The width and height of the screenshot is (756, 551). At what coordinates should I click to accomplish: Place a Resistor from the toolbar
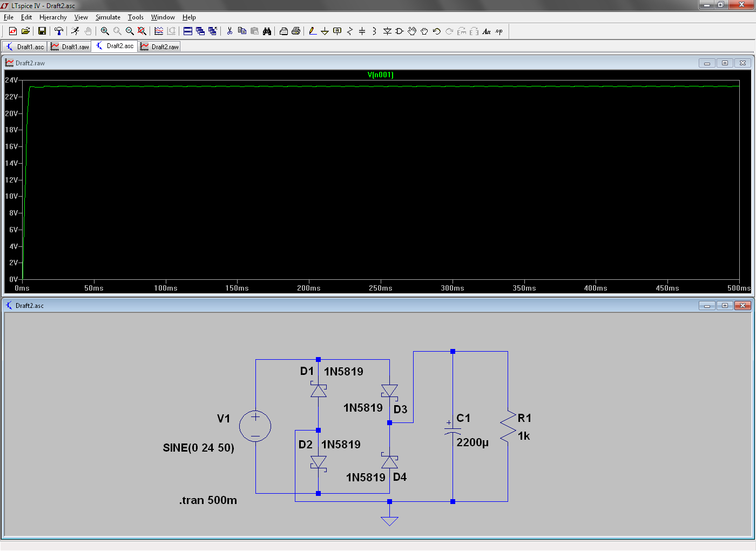click(350, 31)
